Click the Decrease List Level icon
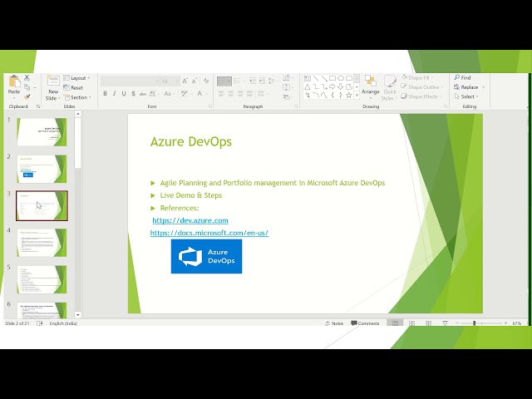This screenshot has height=399, width=532. pyautogui.click(x=253, y=81)
